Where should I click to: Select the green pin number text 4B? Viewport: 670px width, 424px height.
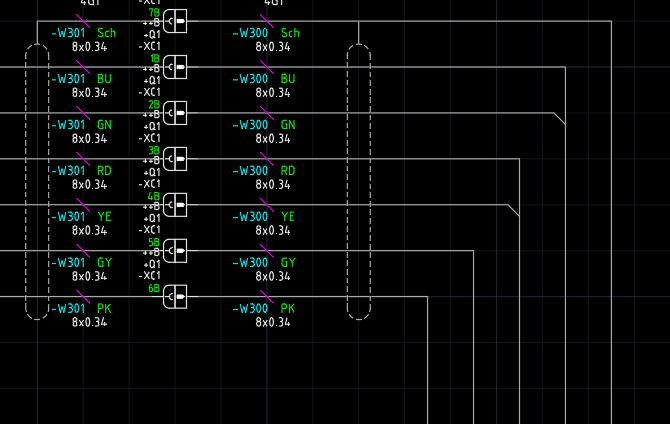click(x=154, y=197)
